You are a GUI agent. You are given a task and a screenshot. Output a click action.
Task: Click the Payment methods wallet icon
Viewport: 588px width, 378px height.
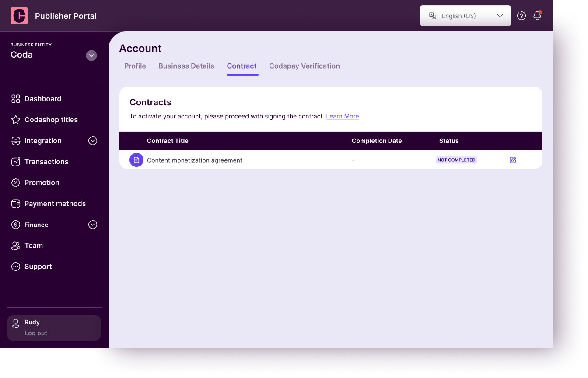tap(16, 204)
